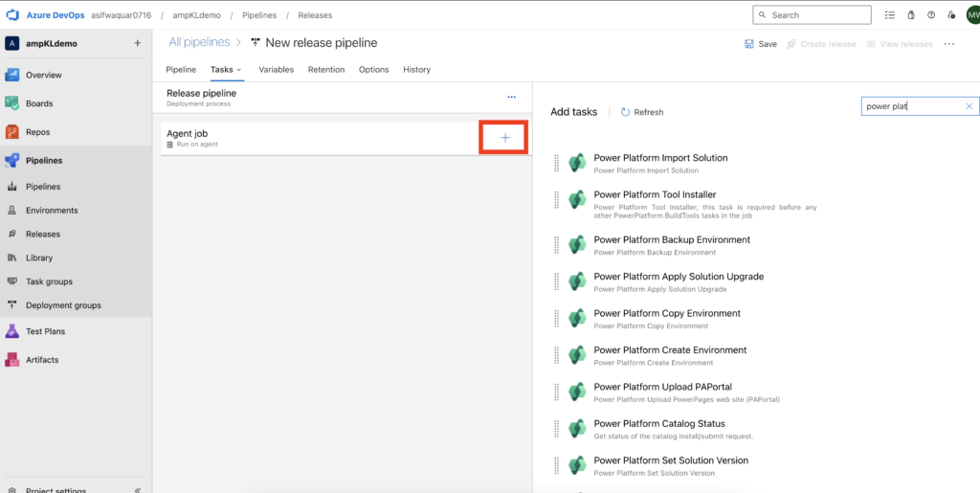
Task: Open the marketplace bag icon
Action: pos(911,15)
